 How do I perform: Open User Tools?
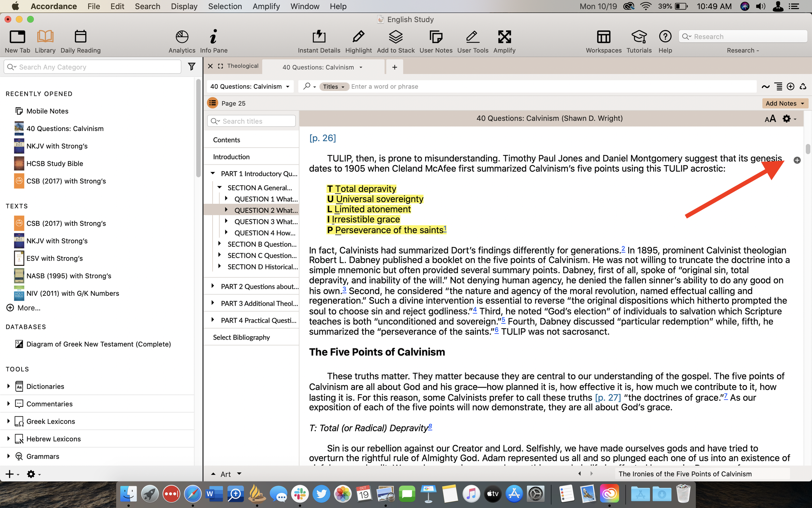click(473, 41)
